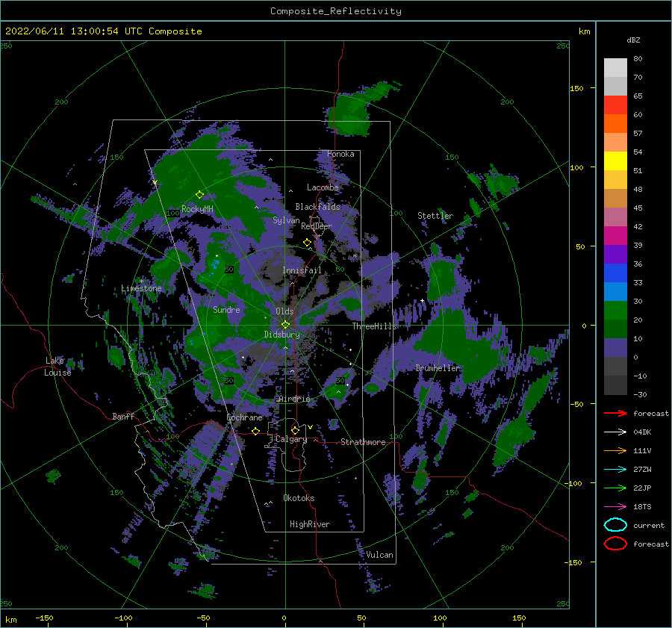Click the yellow diamond marker near RockyMH
The height and width of the screenshot is (628, 672).
(x=199, y=195)
